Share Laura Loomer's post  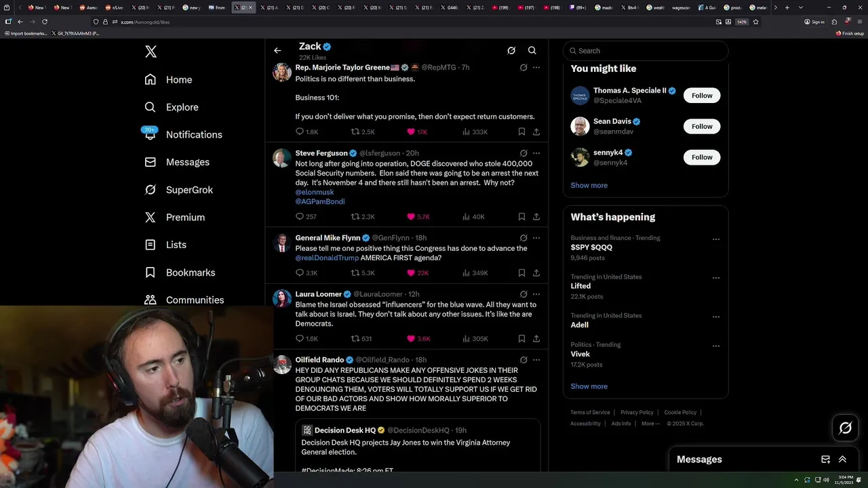536,339
